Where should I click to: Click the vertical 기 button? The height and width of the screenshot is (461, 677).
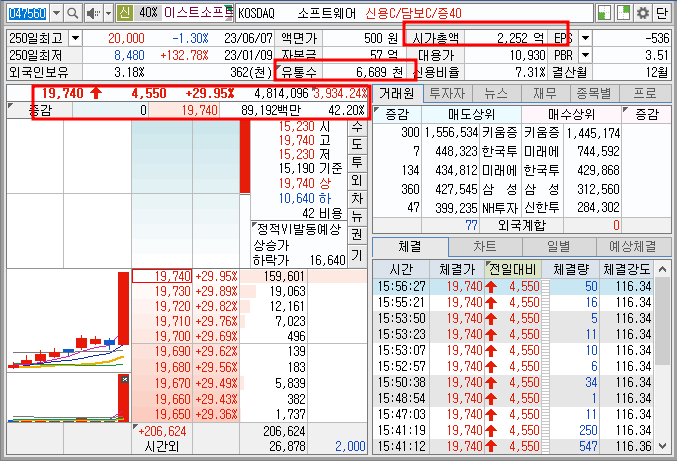point(357,256)
